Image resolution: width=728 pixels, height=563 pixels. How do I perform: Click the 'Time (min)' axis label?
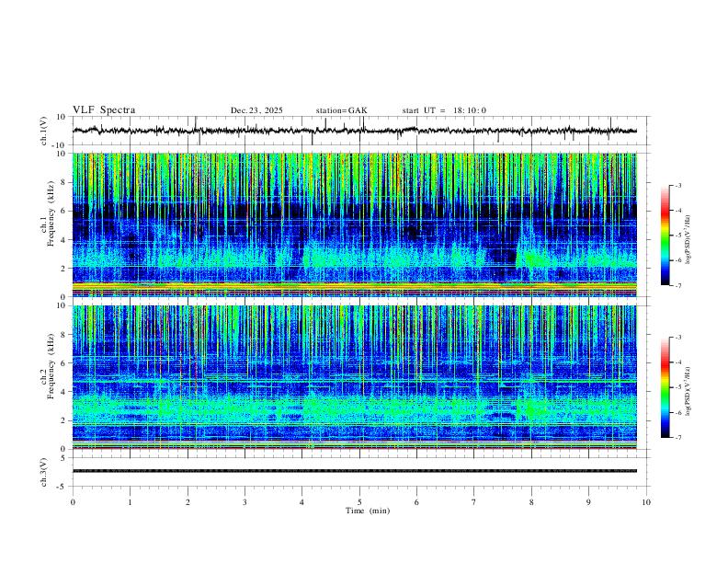click(368, 511)
